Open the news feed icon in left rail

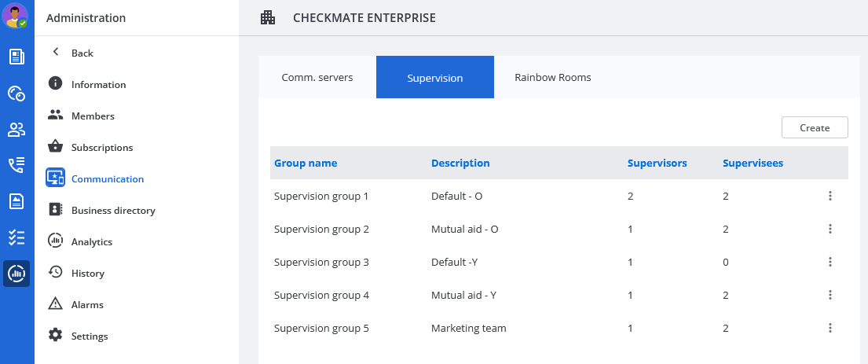[16, 57]
